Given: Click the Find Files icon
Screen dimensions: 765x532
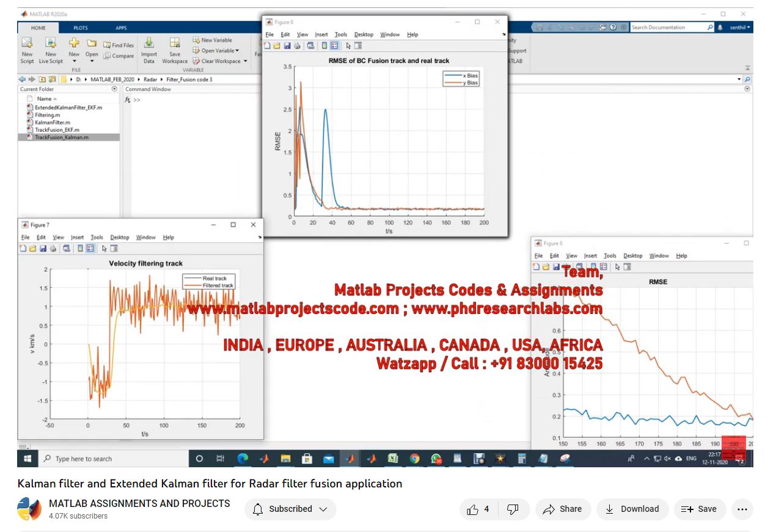Looking at the screenshot, I should coord(119,45).
